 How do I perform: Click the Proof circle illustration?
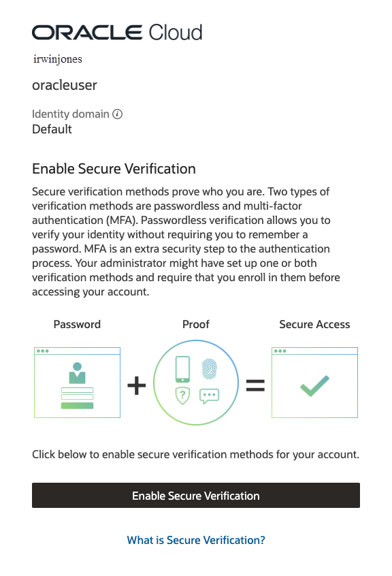196,383
